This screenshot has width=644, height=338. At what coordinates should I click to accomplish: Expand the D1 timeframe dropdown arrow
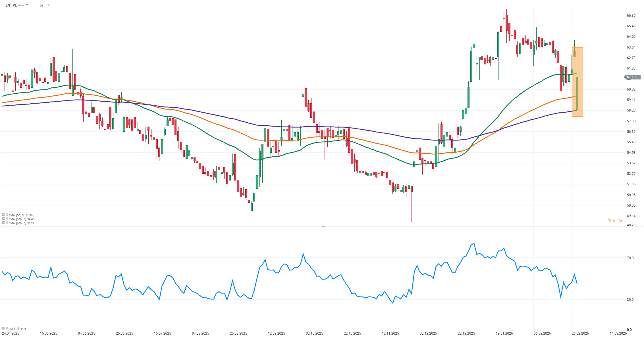pos(49,5)
